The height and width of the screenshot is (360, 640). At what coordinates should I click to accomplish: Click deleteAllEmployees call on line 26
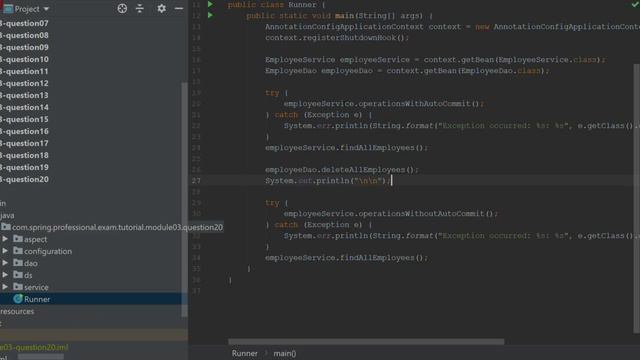[363, 169]
